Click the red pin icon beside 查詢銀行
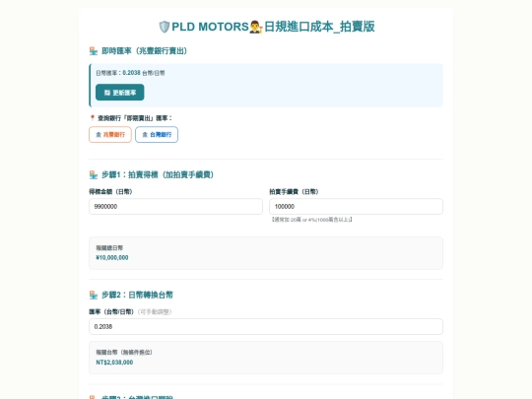 tap(92, 118)
